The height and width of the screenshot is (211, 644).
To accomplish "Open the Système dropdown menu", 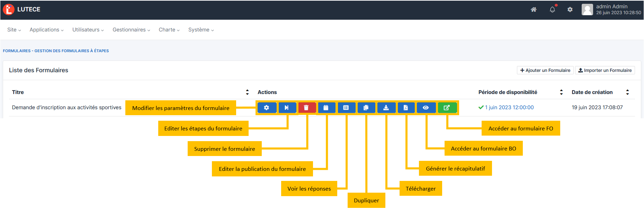I will (x=201, y=30).
